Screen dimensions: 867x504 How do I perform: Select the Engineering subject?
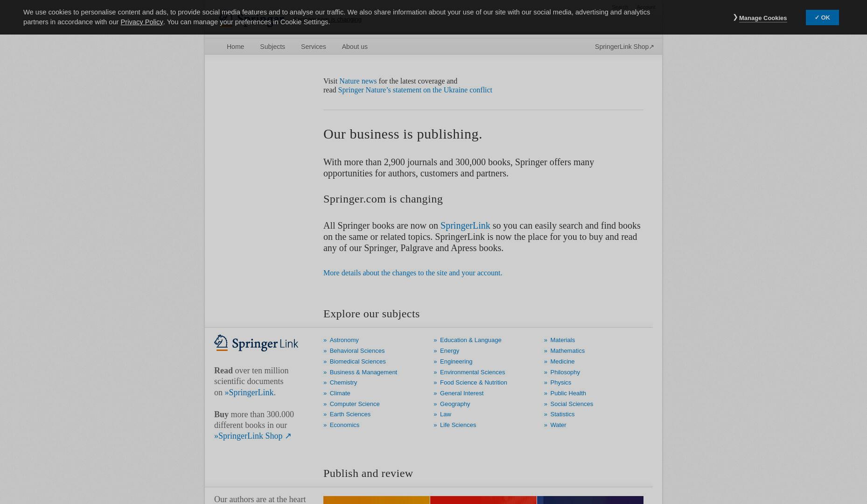(x=456, y=362)
